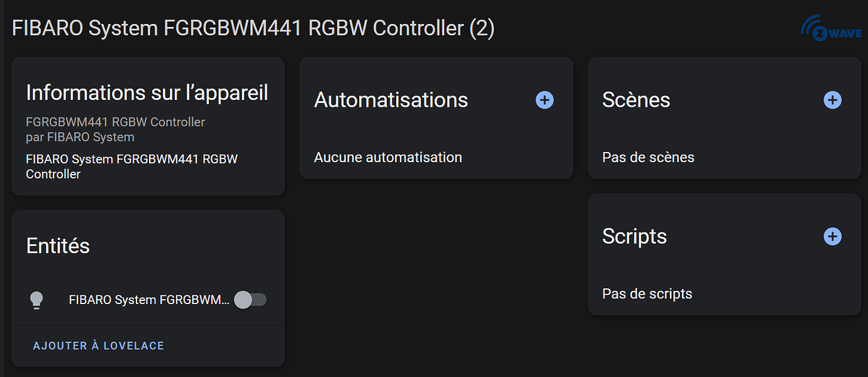The height and width of the screenshot is (377, 868).
Task: Select the Scripts card heading
Action: click(x=634, y=236)
